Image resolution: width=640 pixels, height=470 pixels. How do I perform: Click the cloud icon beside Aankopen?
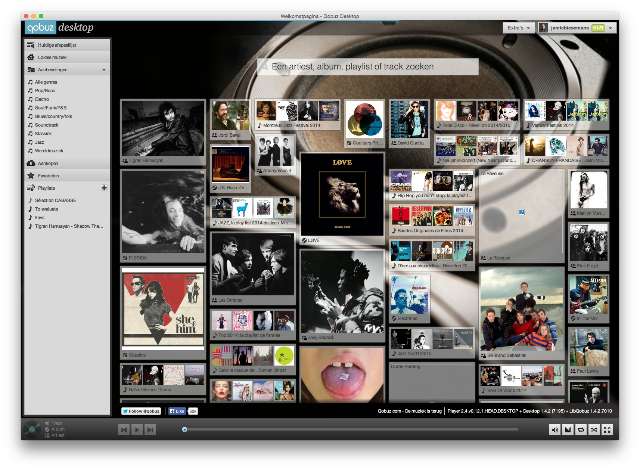pyautogui.click(x=31, y=162)
